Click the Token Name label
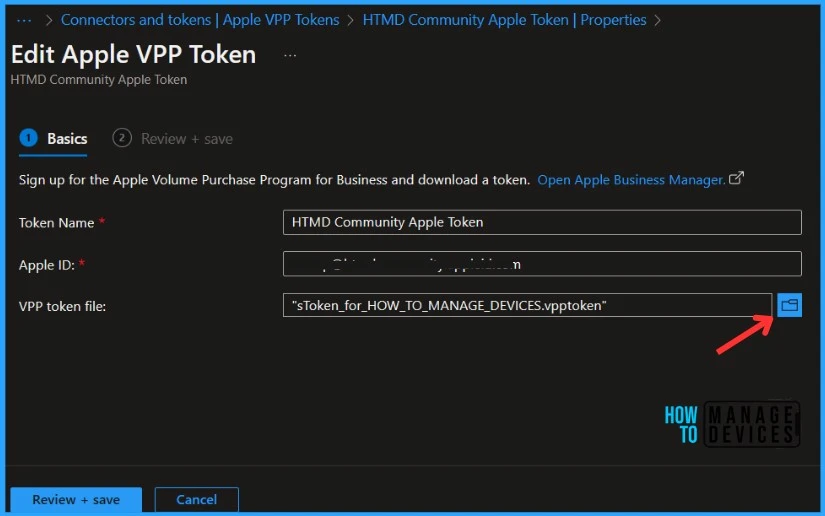Screen dimensions: 825x516 click(x=56, y=222)
